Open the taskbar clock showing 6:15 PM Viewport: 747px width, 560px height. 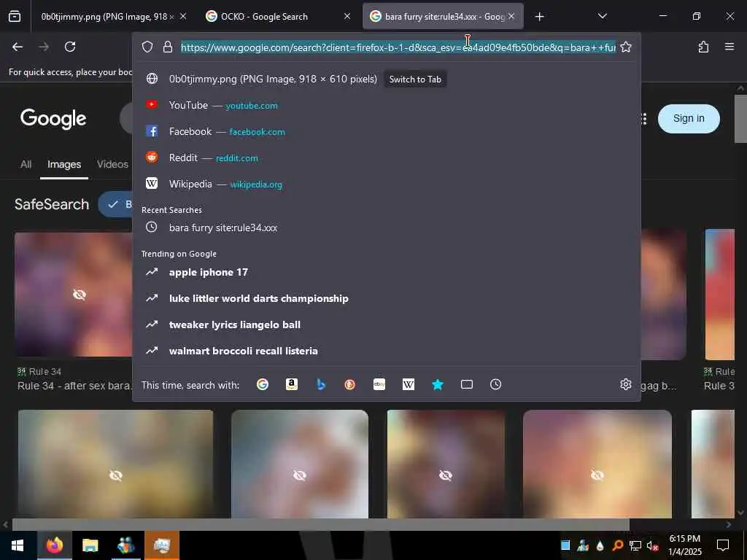[684, 545]
